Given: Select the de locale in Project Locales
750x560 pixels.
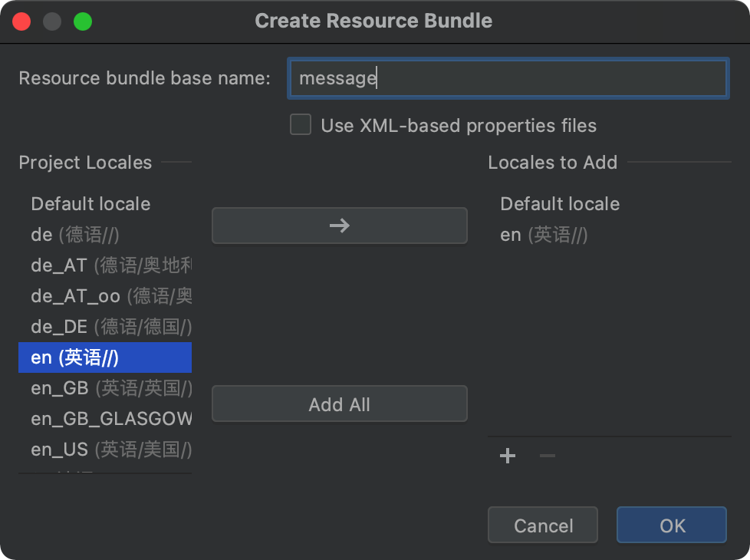Looking at the screenshot, I should pos(105,235).
